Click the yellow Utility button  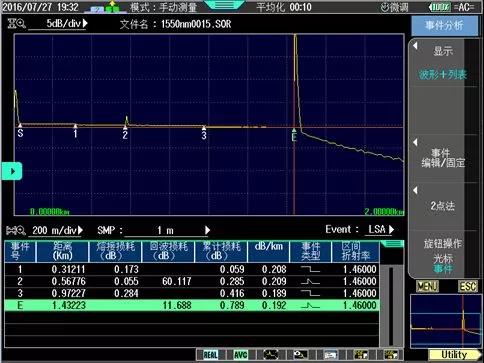(x=454, y=355)
